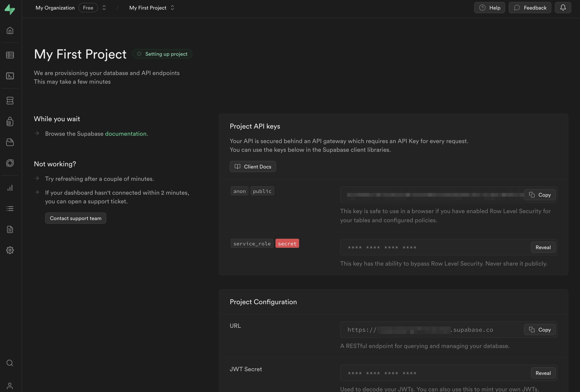Screen dimensions: 580x392
Task: Copy the project URL
Action: pyautogui.click(x=540, y=329)
